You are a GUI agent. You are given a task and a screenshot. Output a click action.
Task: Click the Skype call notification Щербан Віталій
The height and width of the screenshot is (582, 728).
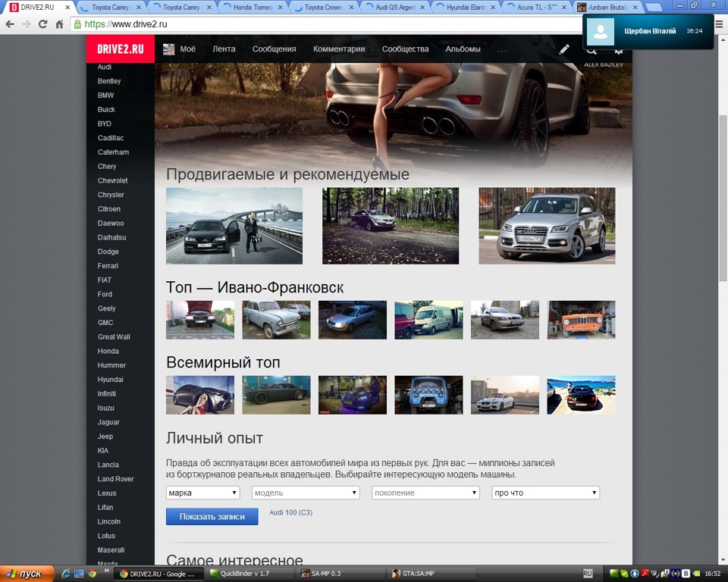click(650, 31)
